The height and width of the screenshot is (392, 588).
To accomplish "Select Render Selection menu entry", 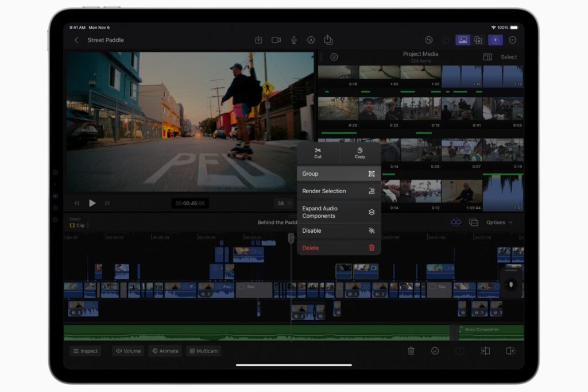I will pos(339,191).
